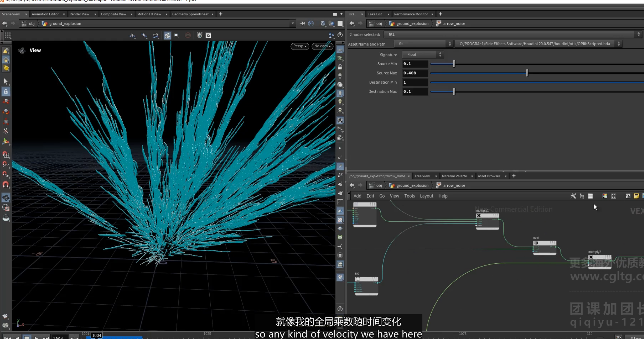
Task: Toggle the viewport grid snapping dots icon
Action: 8,36
